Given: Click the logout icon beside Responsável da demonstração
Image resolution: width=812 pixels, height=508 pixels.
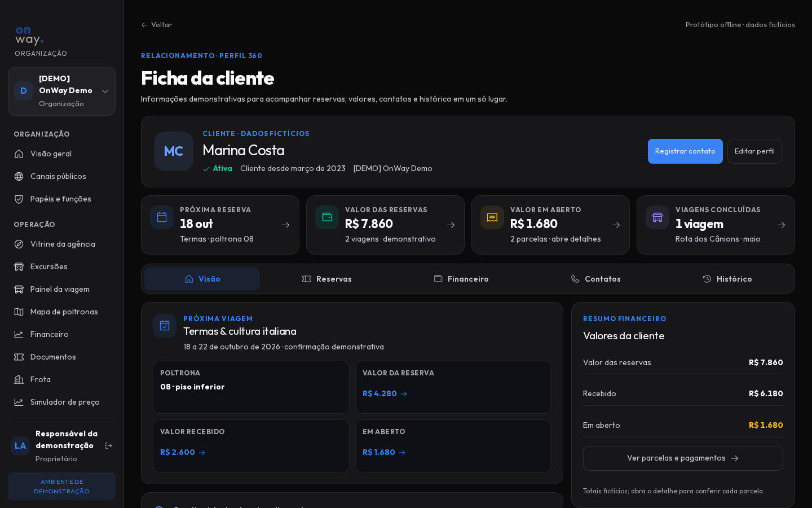Looking at the screenshot, I should coord(109,446).
